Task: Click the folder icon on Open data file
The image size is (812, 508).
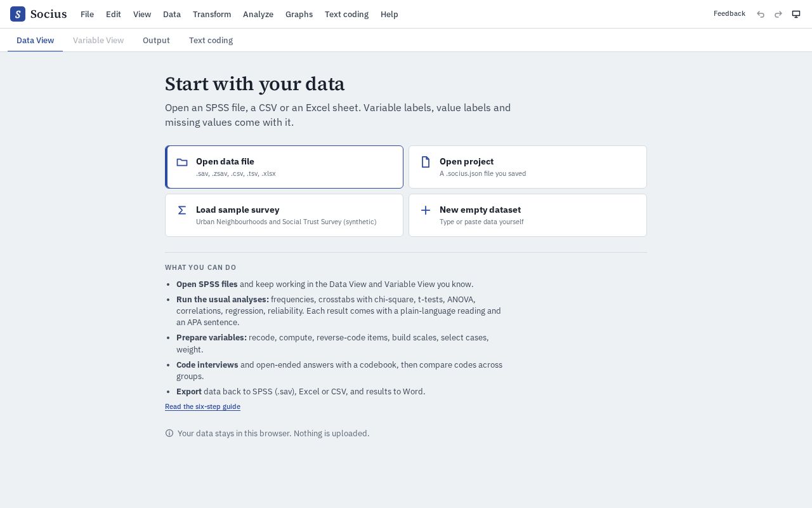Action: point(182,162)
